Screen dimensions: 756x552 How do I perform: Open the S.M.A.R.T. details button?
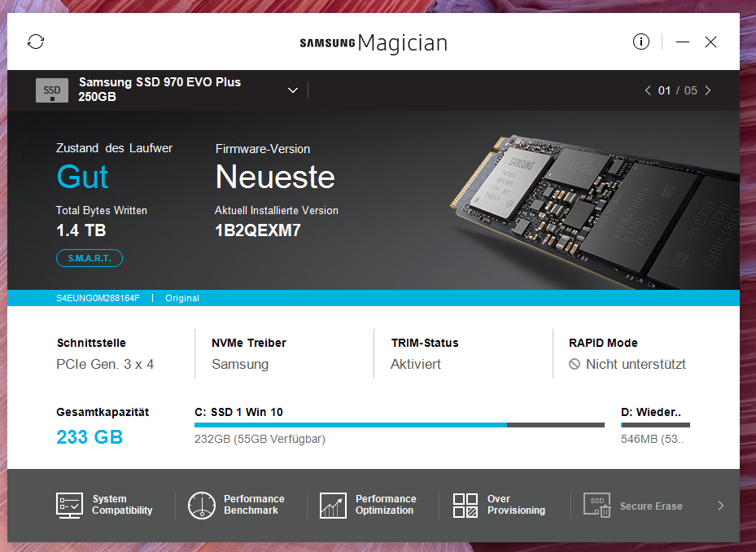click(90, 258)
